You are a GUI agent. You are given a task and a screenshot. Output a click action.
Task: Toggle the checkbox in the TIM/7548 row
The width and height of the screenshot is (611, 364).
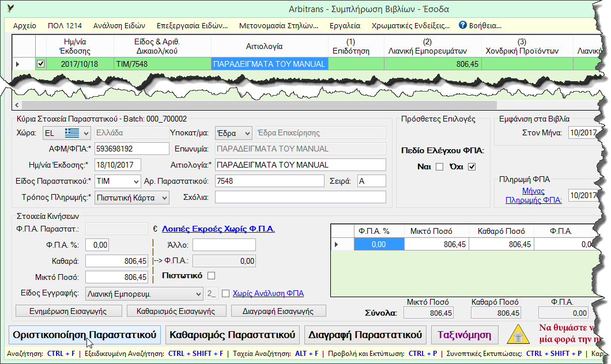point(40,64)
